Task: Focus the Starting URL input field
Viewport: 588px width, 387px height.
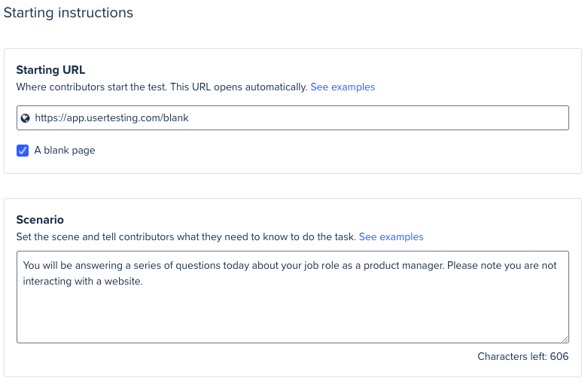Action: 293,117
